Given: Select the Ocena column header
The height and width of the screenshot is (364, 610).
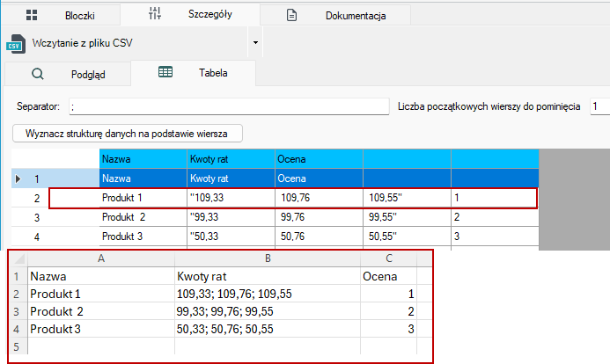Looking at the screenshot, I should pyautogui.click(x=319, y=159).
